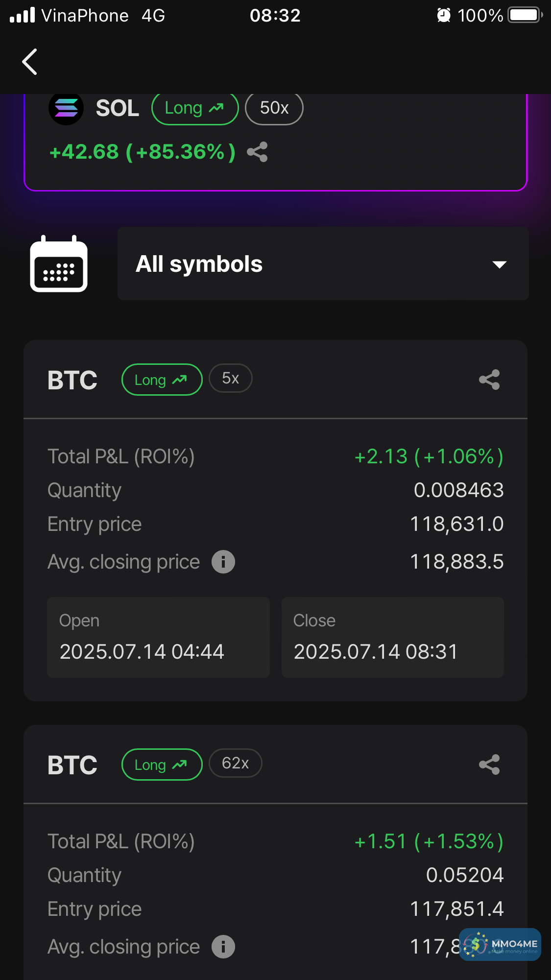Viewport: 551px width, 980px height.
Task: Tap the 62x leverage badge
Action: coord(235,763)
